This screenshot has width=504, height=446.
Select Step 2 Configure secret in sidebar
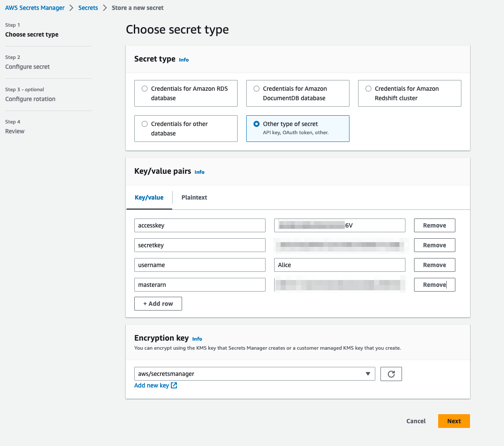(x=27, y=62)
